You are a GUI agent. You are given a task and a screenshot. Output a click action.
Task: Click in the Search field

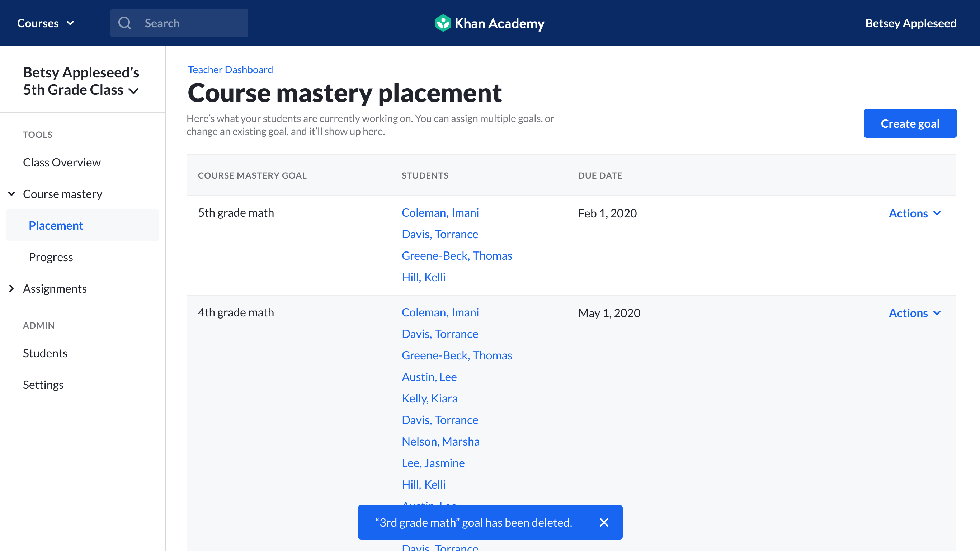pos(179,23)
